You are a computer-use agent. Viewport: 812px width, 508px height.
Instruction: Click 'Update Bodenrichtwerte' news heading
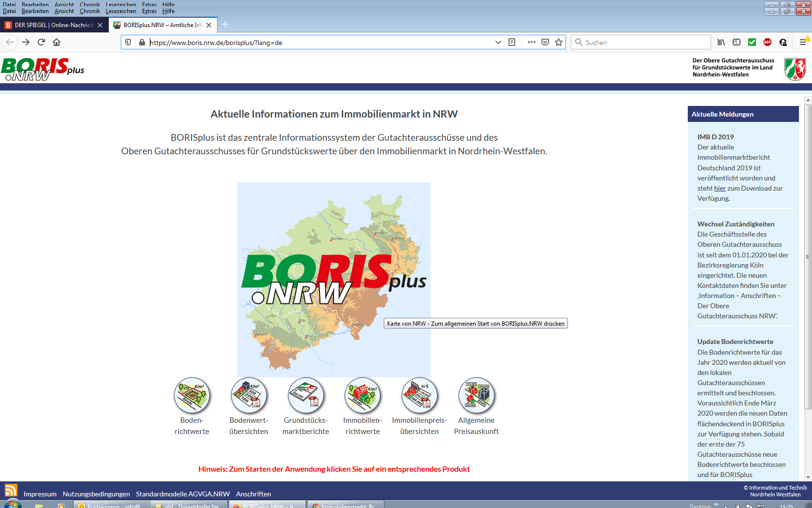click(735, 342)
